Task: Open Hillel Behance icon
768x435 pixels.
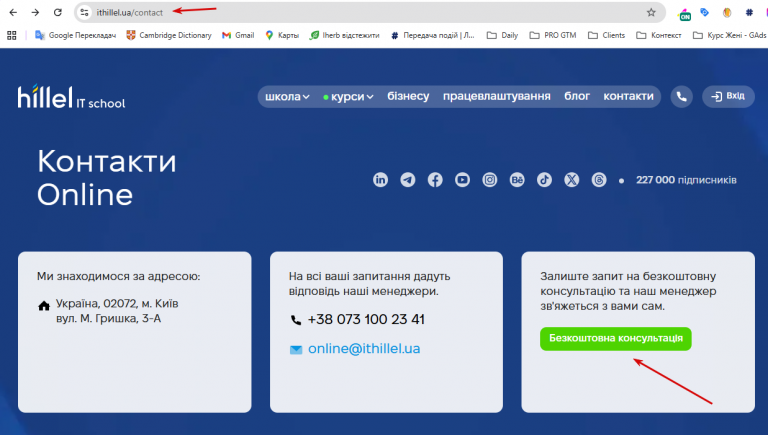Action: 517,180
